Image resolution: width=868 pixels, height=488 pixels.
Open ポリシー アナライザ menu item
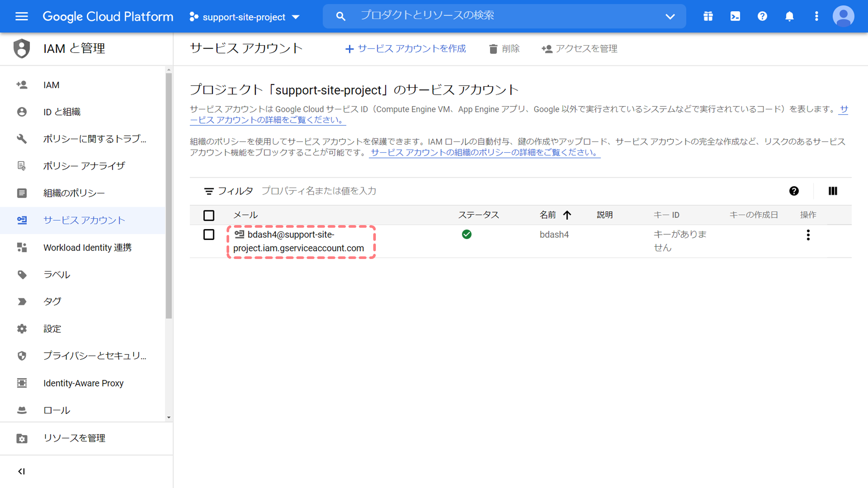pyautogui.click(x=82, y=166)
